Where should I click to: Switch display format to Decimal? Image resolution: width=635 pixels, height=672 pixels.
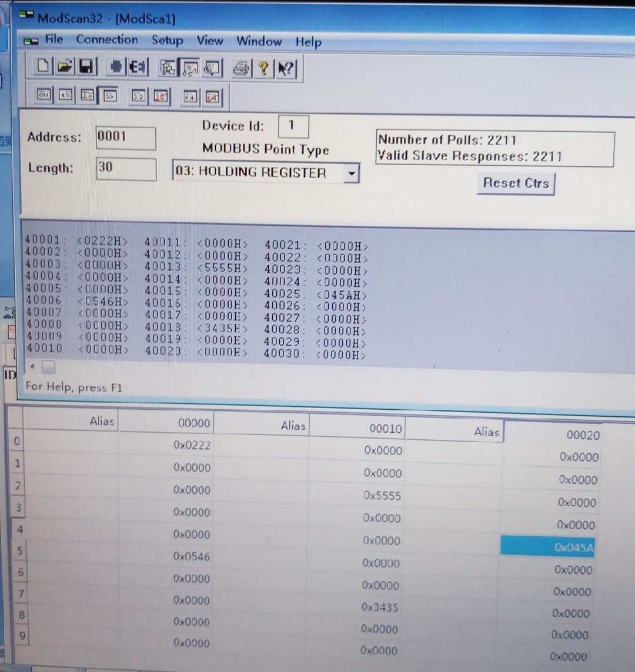click(65, 95)
